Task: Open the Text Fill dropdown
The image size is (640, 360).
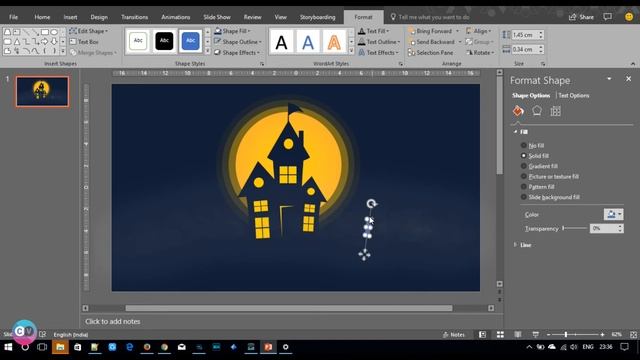Action: [x=373, y=31]
